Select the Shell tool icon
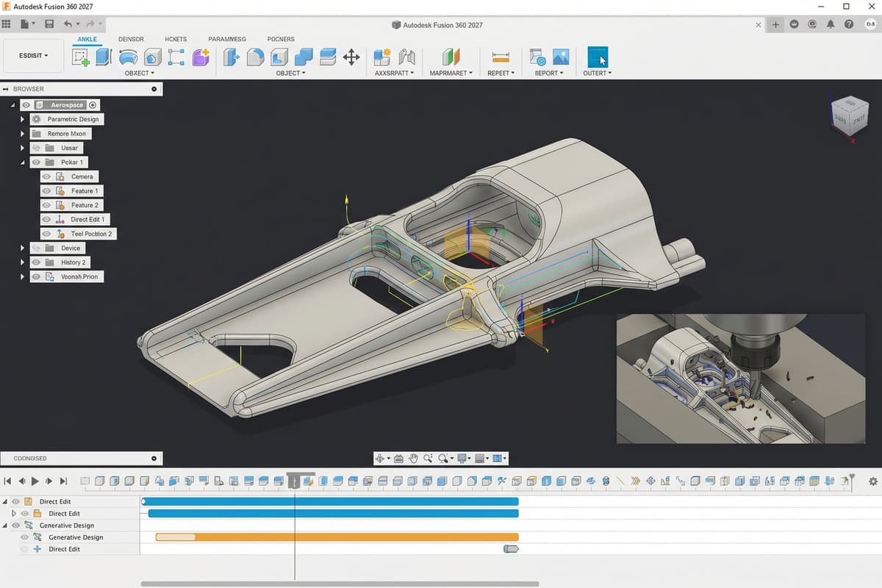 [279, 57]
